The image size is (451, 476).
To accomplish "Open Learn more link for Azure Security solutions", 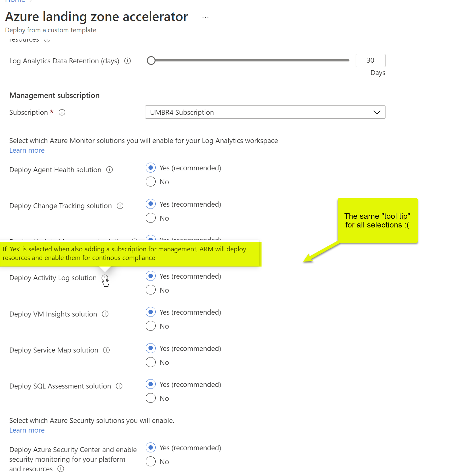I will (27, 430).
